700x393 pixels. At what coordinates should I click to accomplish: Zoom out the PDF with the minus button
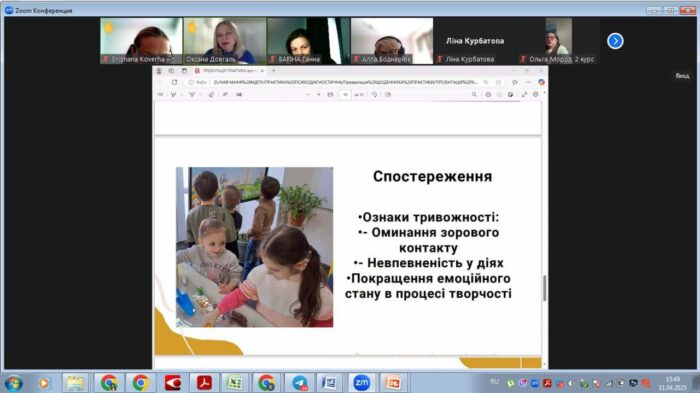[308, 95]
